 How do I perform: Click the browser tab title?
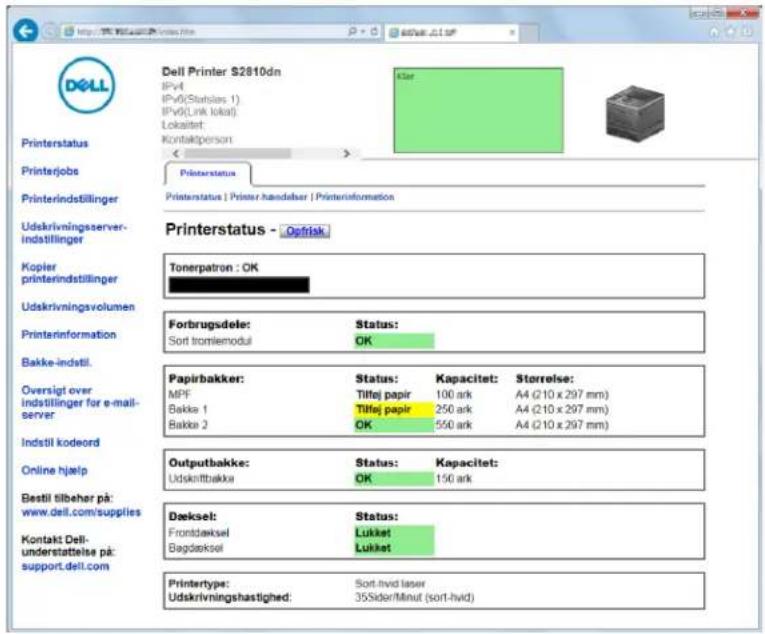(428, 33)
